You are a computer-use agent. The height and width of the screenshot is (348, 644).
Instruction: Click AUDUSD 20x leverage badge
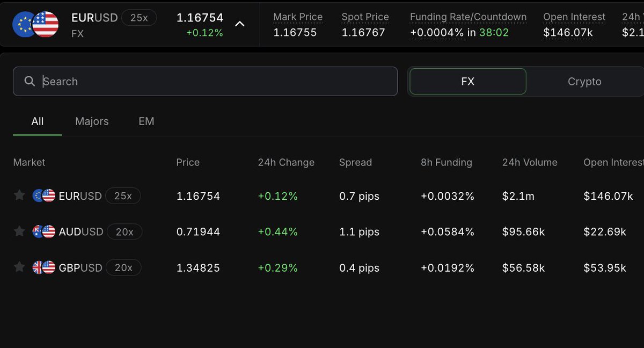tap(125, 231)
